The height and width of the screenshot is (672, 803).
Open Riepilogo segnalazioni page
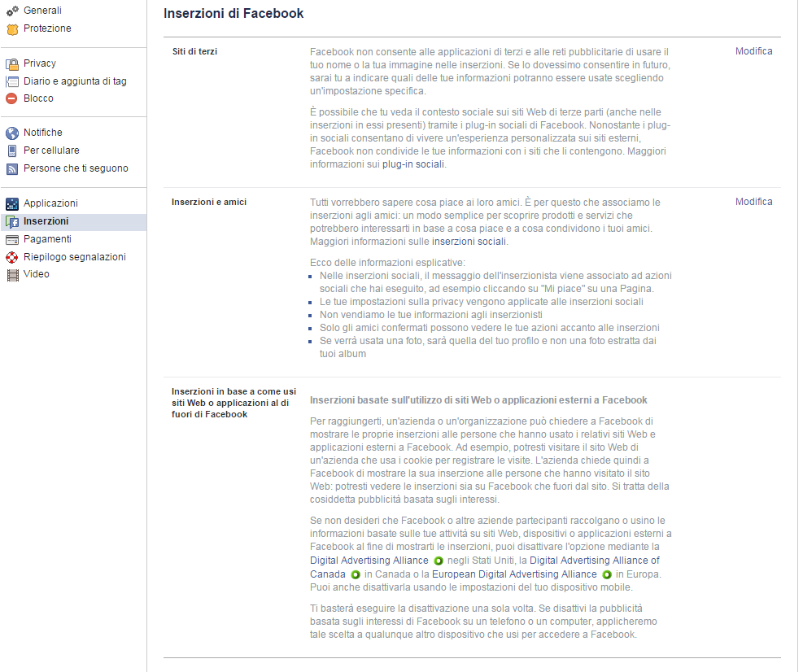click(75, 256)
